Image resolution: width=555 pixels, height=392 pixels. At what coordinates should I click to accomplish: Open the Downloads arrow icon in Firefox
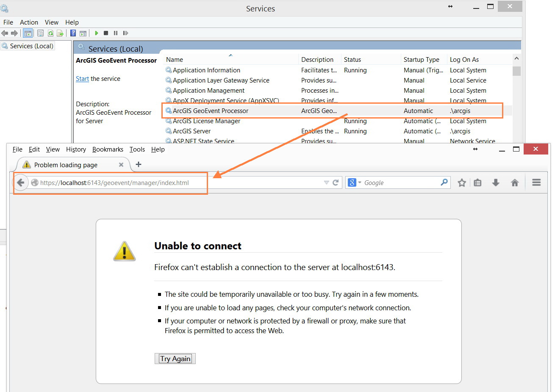[496, 182]
